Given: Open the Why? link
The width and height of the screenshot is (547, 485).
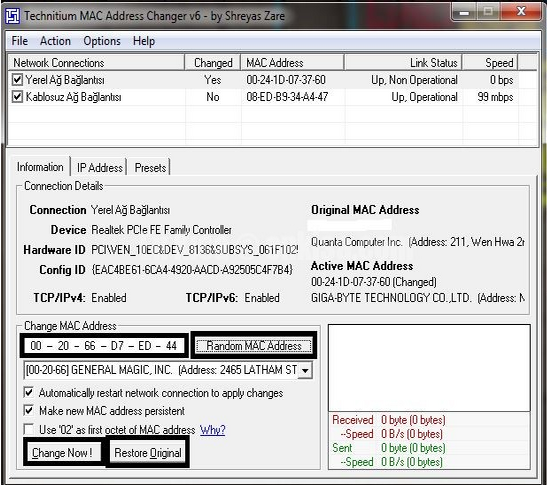Looking at the screenshot, I should tap(212, 430).
